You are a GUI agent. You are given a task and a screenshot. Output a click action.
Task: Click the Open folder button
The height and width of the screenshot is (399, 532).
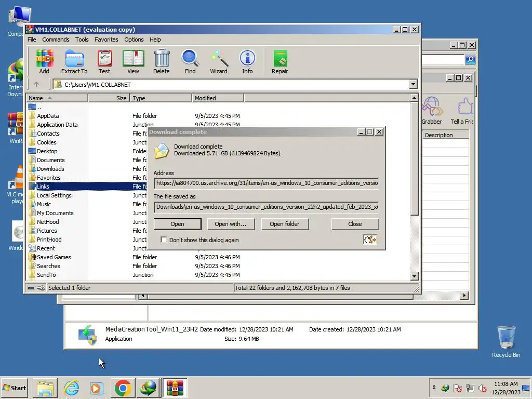click(285, 224)
